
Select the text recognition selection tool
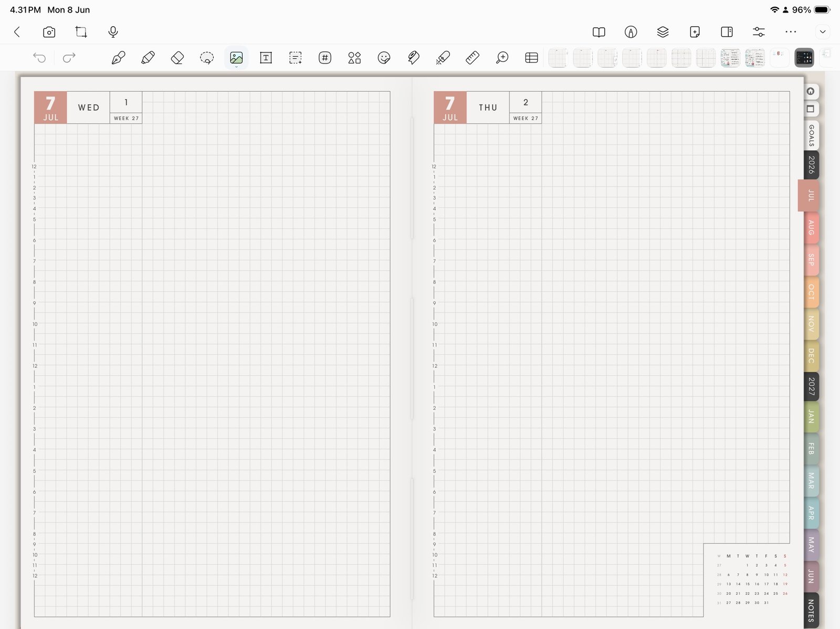point(296,58)
